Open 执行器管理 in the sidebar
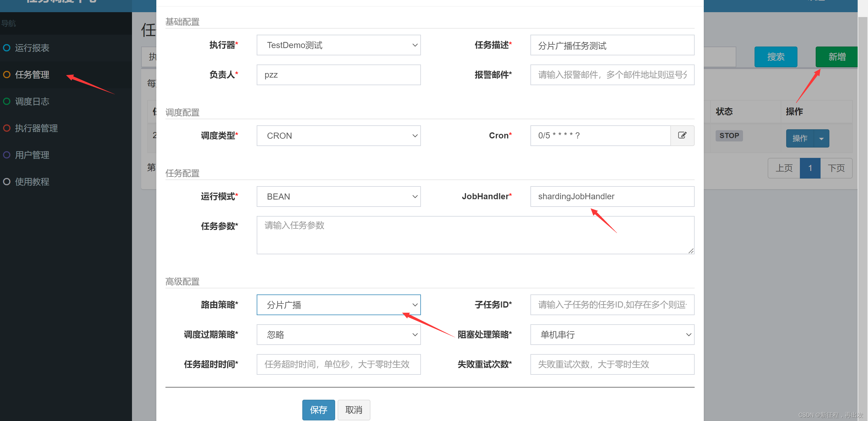868x421 pixels. (66, 128)
